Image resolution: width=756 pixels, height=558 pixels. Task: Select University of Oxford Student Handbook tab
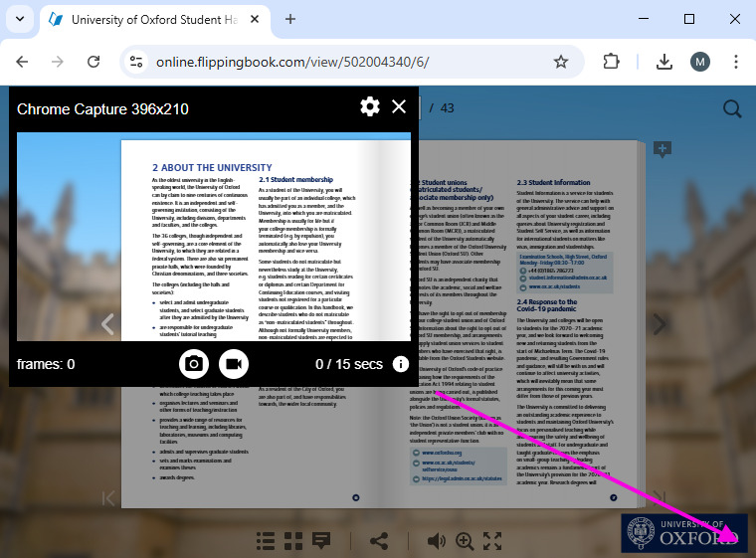(x=154, y=20)
